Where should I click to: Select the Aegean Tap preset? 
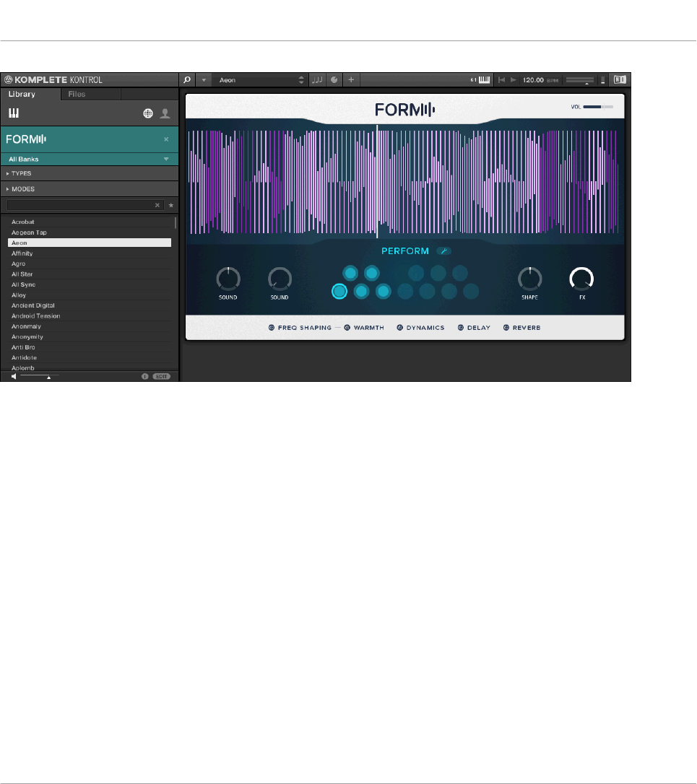coord(90,232)
